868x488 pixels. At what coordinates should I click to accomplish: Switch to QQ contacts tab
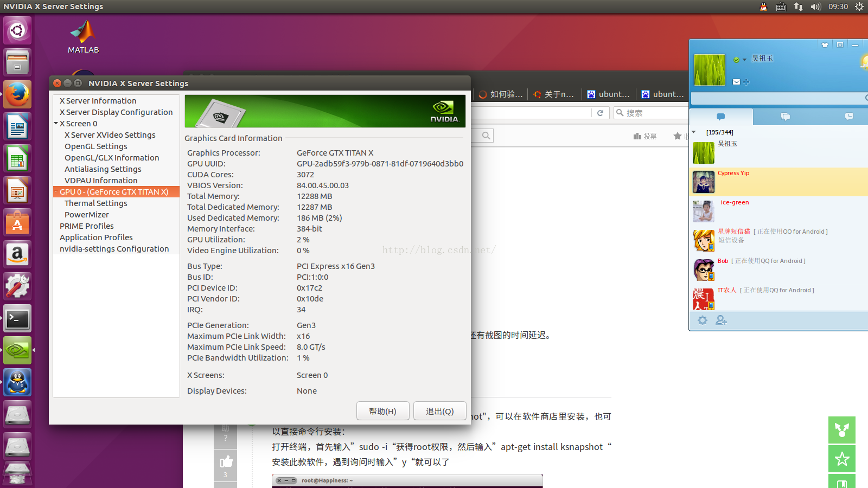click(721, 117)
